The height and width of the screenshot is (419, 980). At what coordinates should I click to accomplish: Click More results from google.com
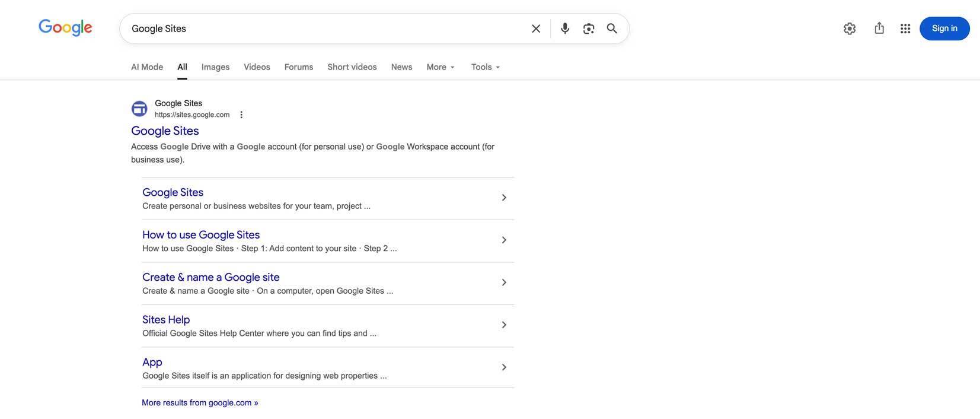click(200, 403)
